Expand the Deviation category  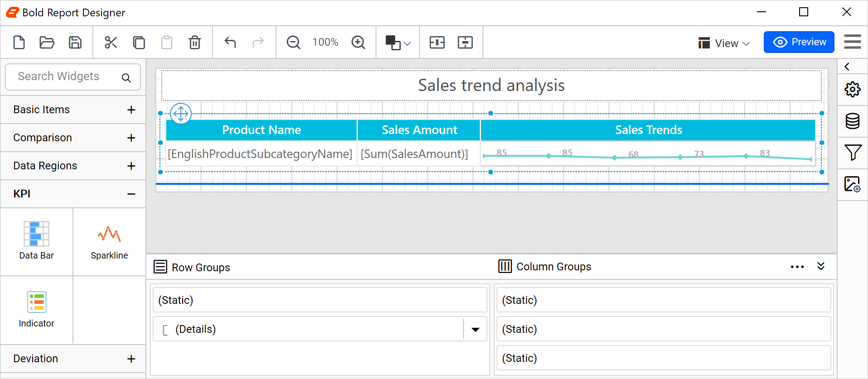pos(73,359)
